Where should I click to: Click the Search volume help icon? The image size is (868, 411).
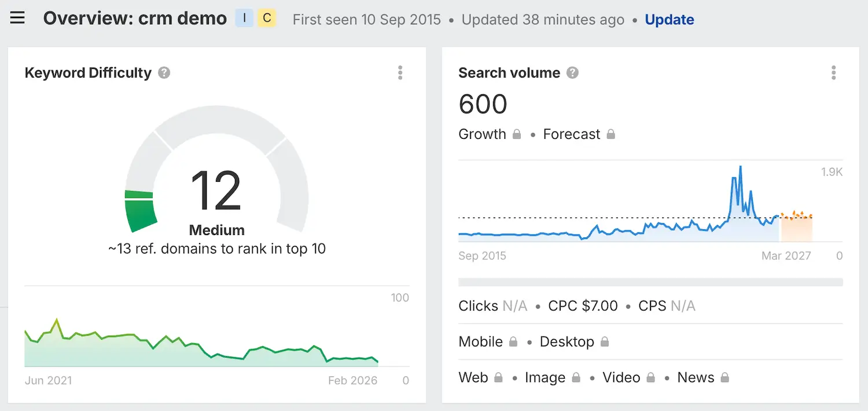tap(572, 73)
